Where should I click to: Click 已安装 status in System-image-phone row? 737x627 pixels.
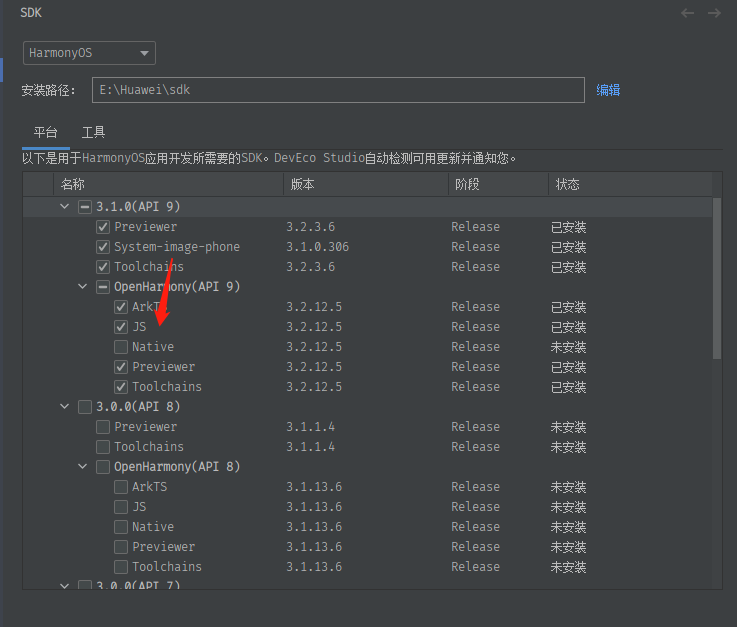click(x=568, y=247)
